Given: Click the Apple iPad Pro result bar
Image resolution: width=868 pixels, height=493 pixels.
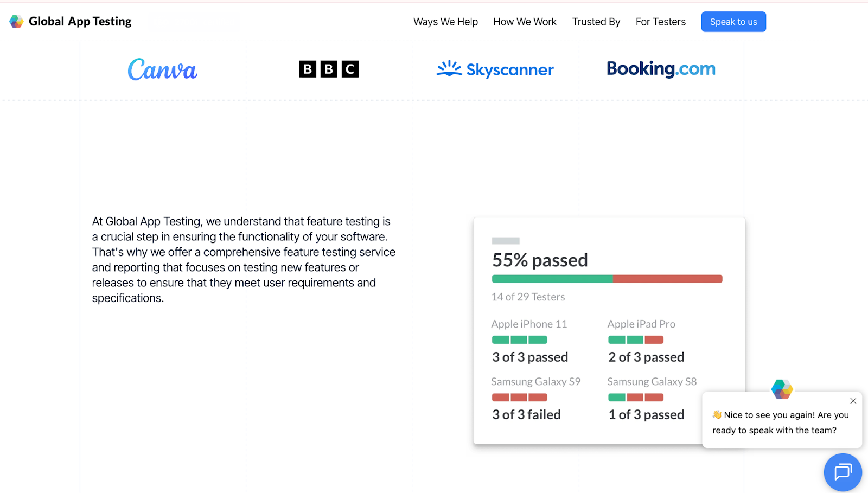Looking at the screenshot, I should point(635,340).
